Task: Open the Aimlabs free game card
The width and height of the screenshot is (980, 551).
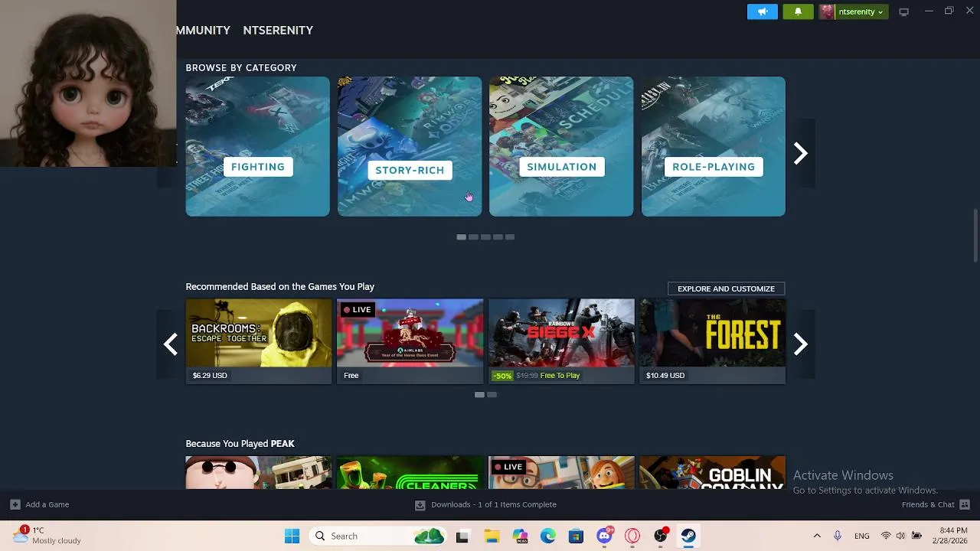Action: [410, 341]
